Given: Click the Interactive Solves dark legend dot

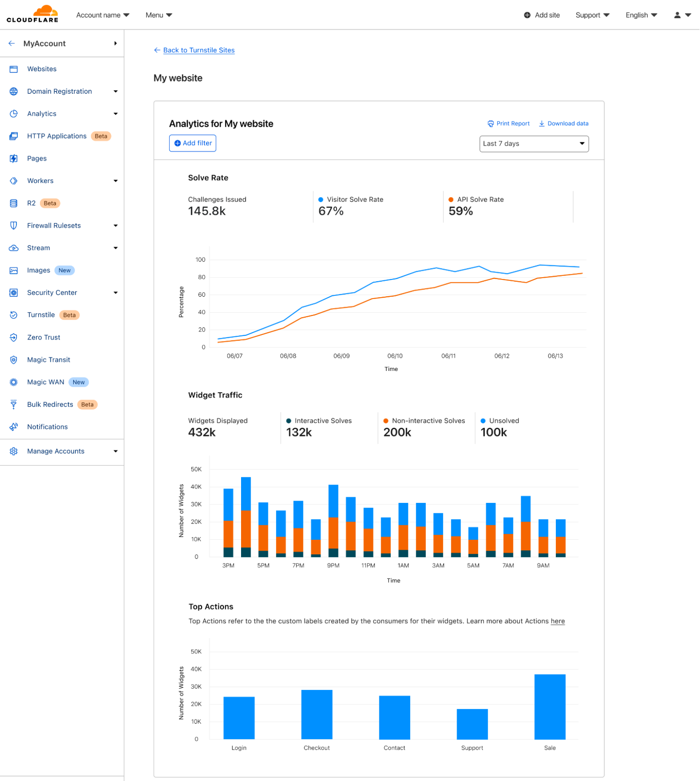Looking at the screenshot, I should (288, 421).
